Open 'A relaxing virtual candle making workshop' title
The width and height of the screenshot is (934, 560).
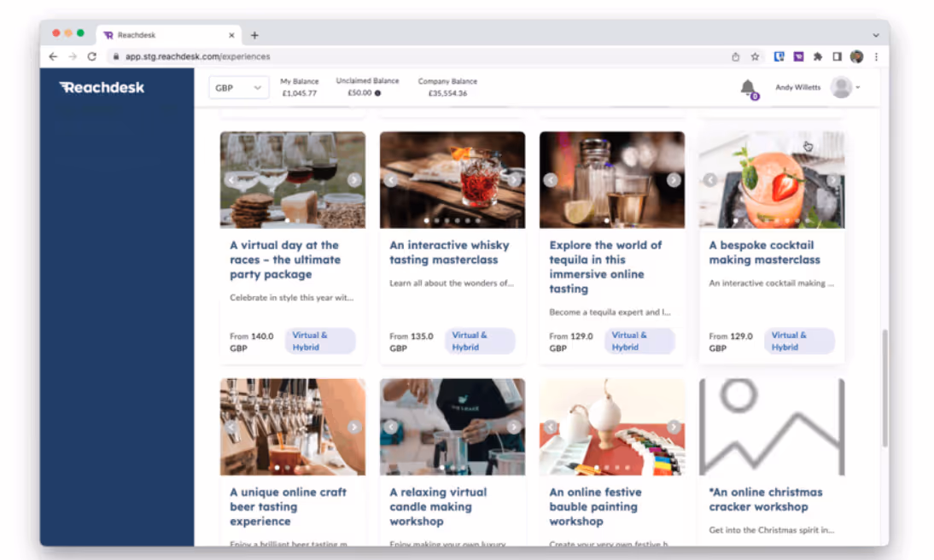(438, 507)
